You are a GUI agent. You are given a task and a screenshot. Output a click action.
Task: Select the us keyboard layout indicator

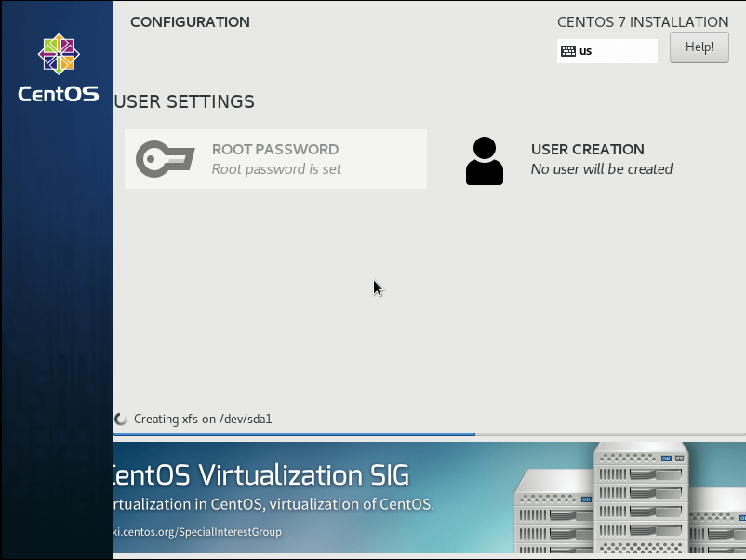click(607, 51)
